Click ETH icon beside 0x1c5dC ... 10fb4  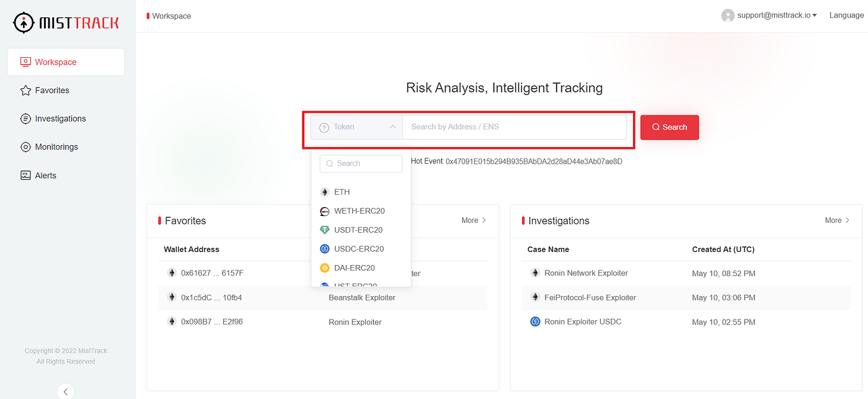point(172,297)
